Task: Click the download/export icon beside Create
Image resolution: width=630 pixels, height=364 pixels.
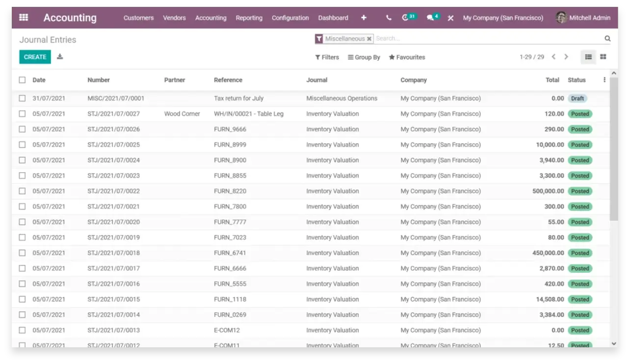Action: pyautogui.click(x=60, y=57)
